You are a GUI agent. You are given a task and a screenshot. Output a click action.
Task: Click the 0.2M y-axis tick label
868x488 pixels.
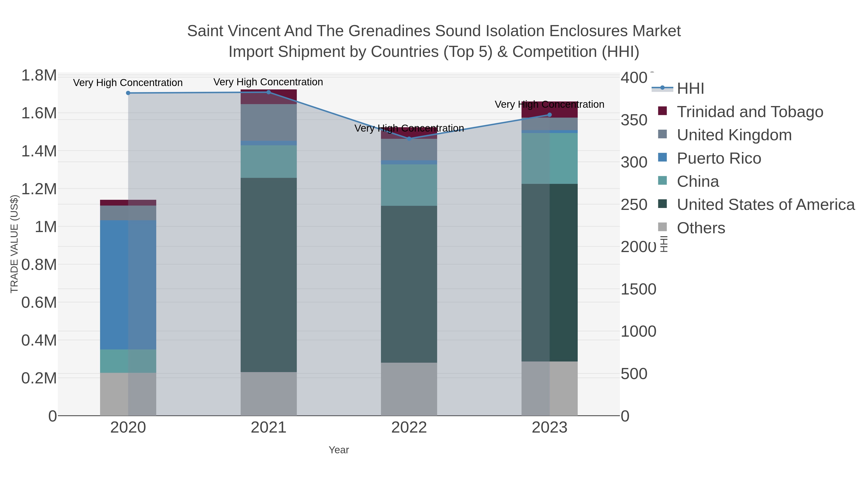click(39, 378)
